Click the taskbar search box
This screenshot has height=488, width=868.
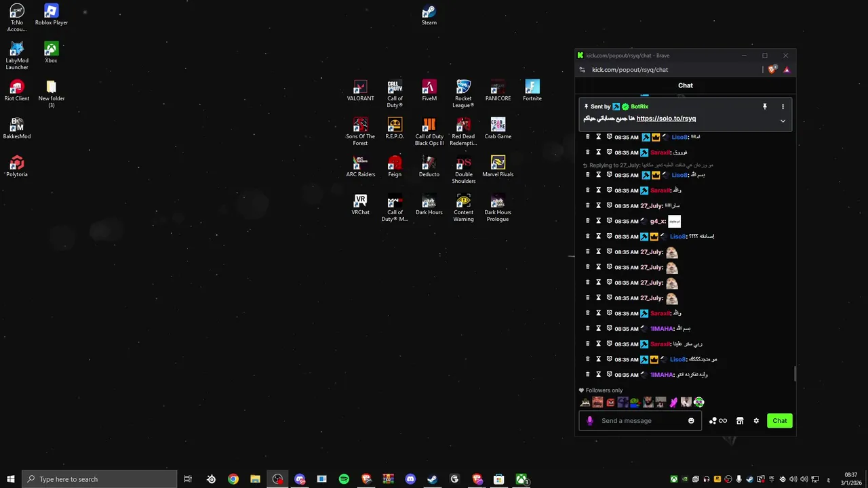(99, 479)
